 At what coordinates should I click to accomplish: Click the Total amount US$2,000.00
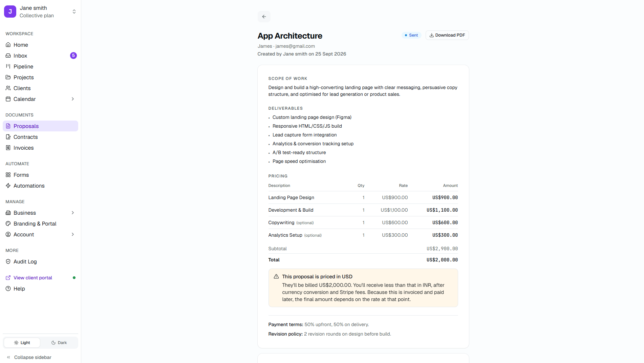click(x=442, y=260)
